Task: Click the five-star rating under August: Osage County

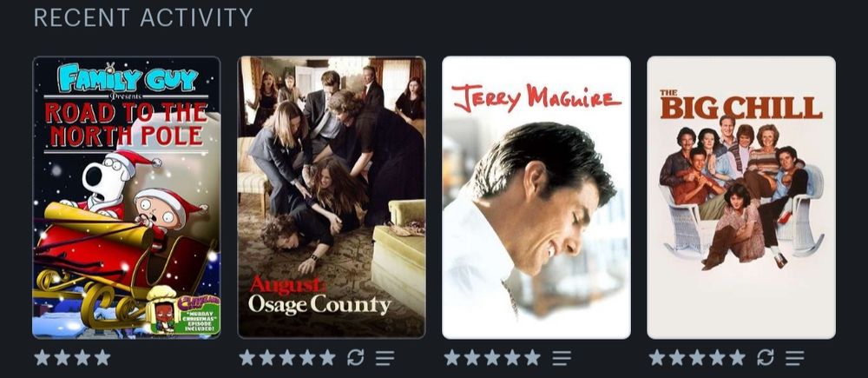Action: (287, 357)
